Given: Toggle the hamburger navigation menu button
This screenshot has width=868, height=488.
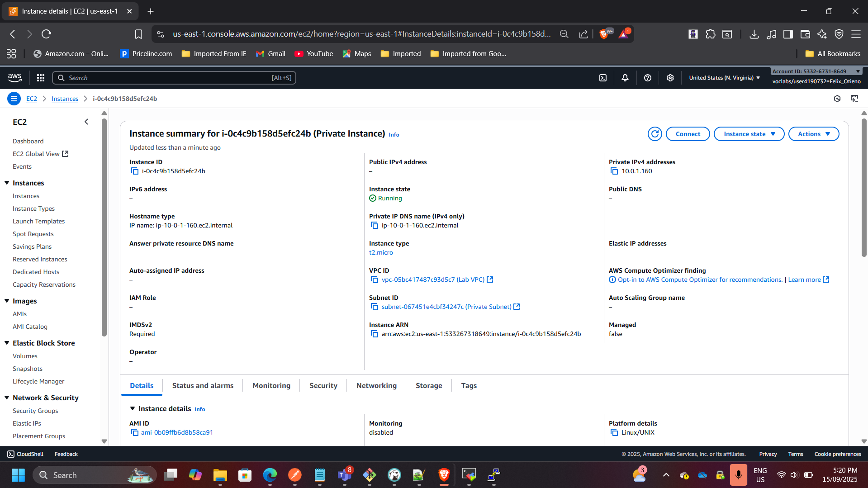Looking at the screenshot, I should coord(14,99).
